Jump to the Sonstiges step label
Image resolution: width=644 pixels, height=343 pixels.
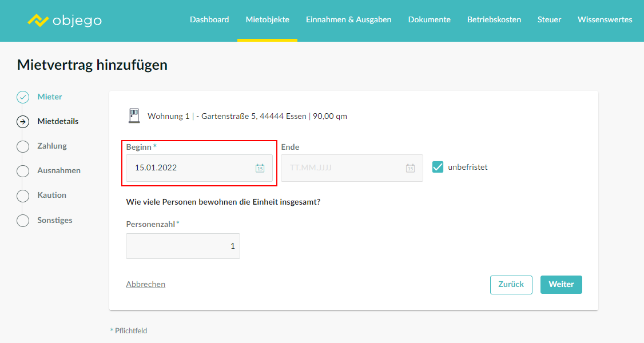tap(55, 220)
